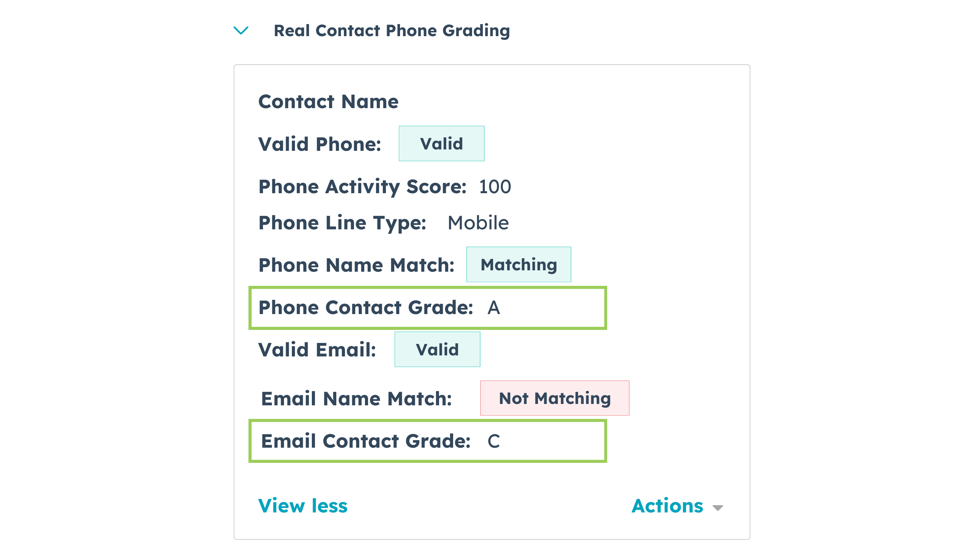Click the Email Name Match label
This screenshot has height=551, width=980.
pos(356,398)
